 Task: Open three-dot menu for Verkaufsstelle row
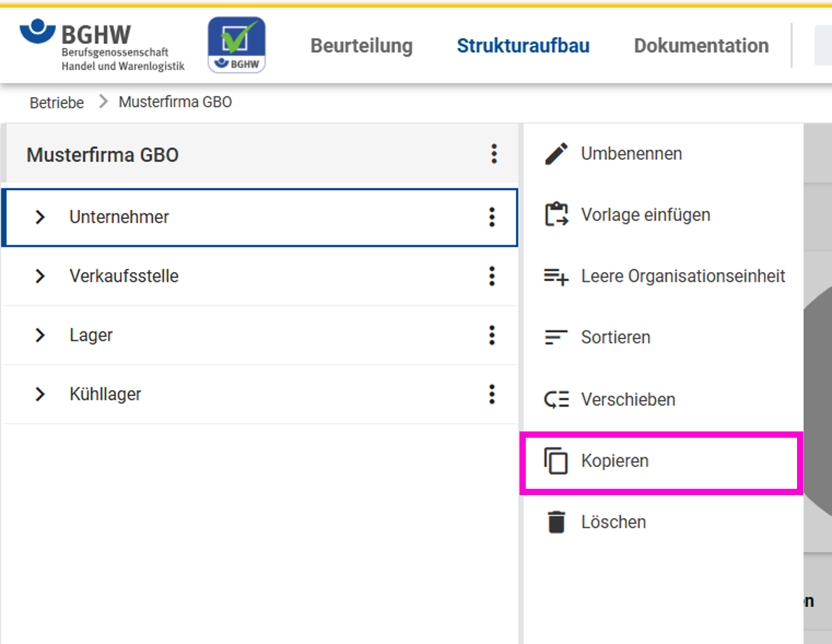click(492, 276)
